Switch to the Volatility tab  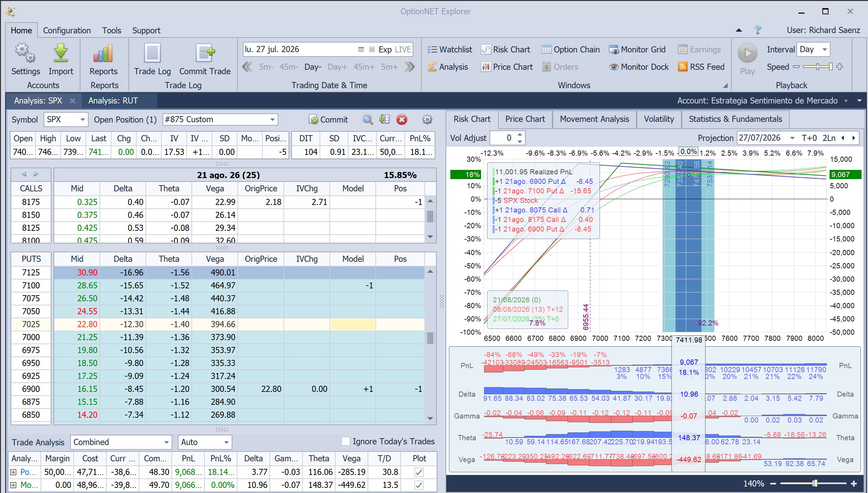click(x=659, y=119)
